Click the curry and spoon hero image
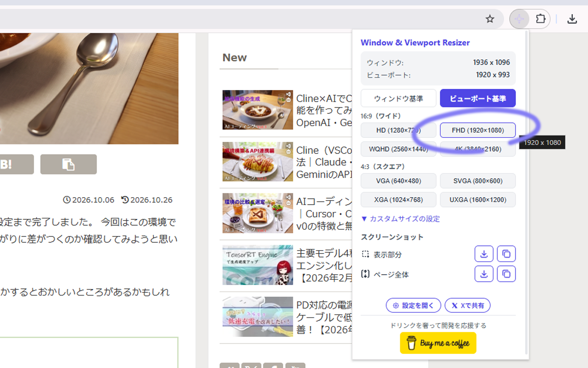This screenshot has height=368, width=588. coord(89,88)
